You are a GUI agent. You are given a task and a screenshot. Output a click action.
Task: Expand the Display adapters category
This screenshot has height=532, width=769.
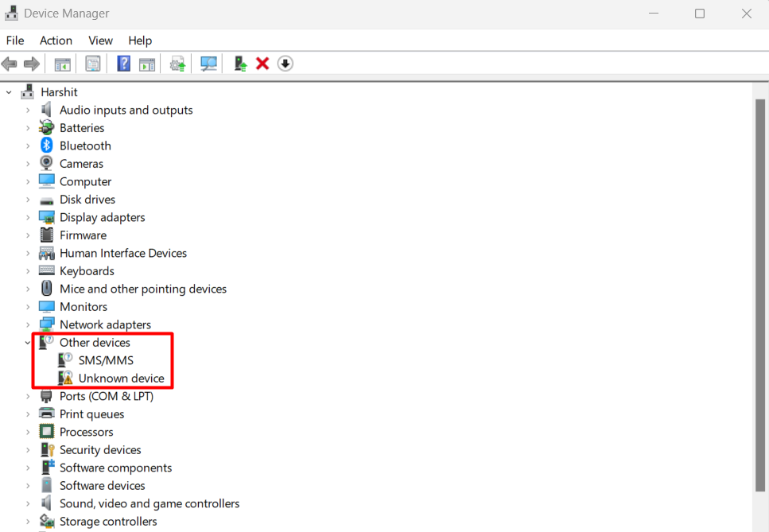(28, 217)
